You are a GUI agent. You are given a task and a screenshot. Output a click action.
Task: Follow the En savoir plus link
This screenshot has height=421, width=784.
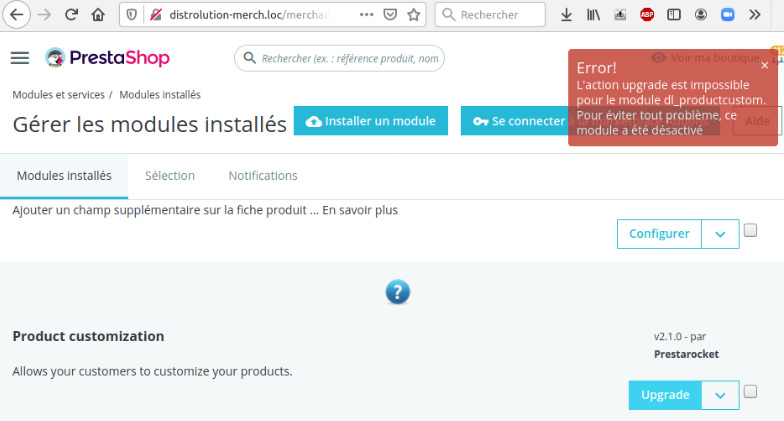(360, 210)
